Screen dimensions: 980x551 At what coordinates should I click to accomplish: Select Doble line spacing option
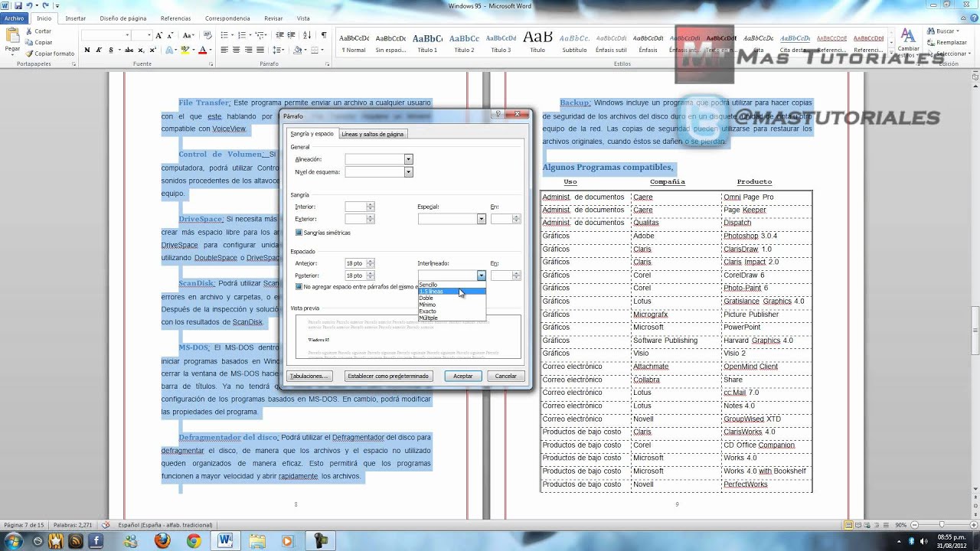[452, 298]
